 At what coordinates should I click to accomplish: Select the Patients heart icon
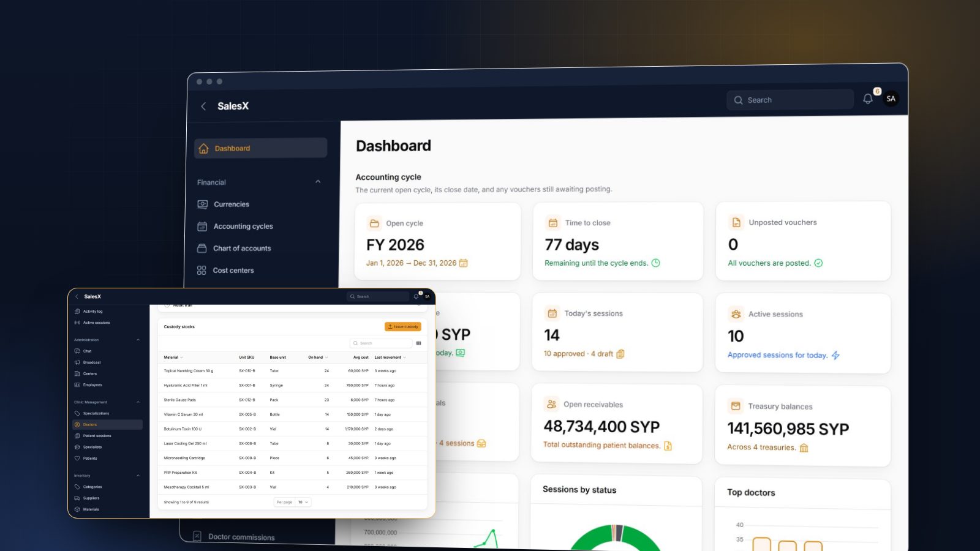point(77,458)
